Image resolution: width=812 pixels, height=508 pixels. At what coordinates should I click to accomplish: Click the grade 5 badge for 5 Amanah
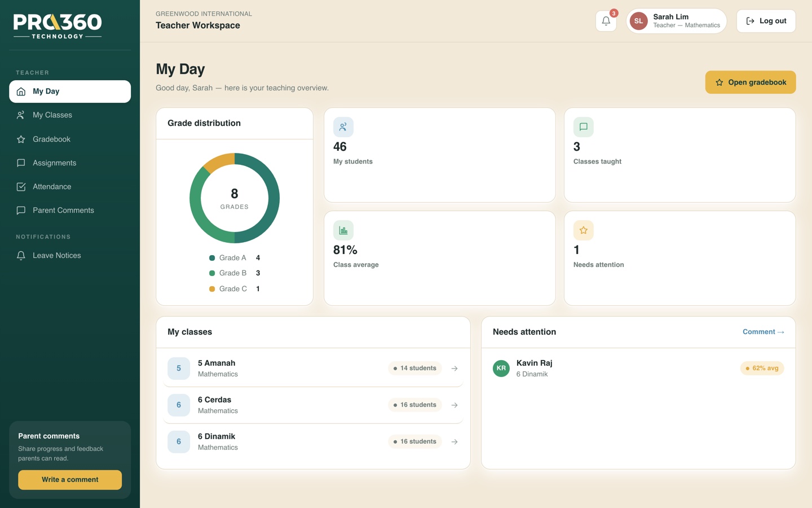pos(179,369)
